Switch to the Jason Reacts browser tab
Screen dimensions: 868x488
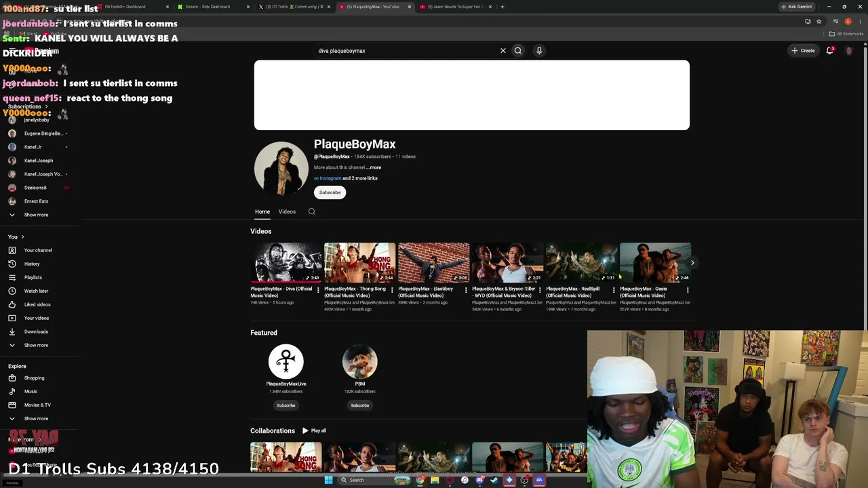(456, 7)
